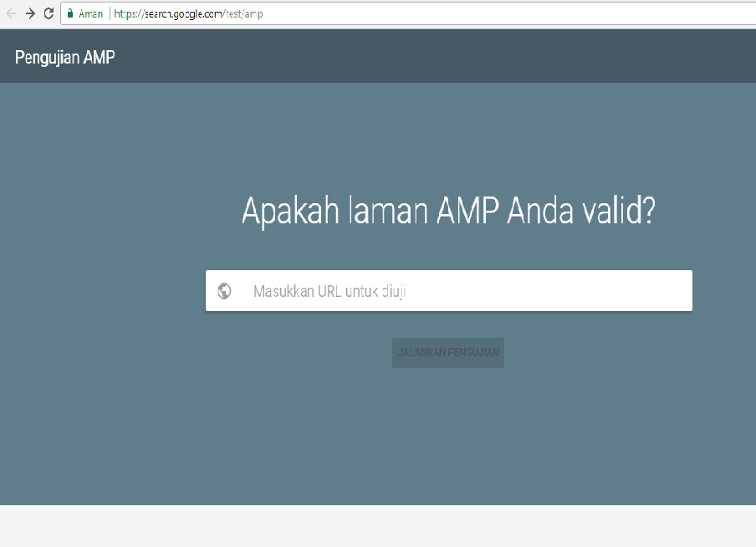The width and height of the screenshot is (756, 547).
Task: Go forward with the browser forward arrow
Action: click(x=30, y=13)
